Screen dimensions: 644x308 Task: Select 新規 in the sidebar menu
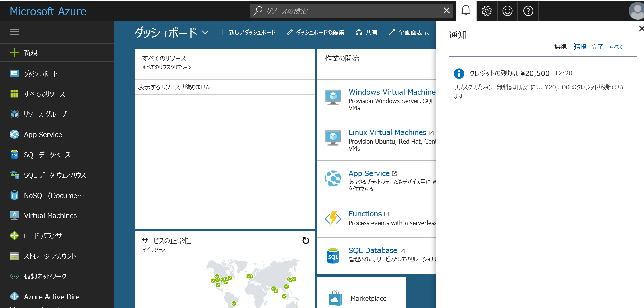(57, 53)
